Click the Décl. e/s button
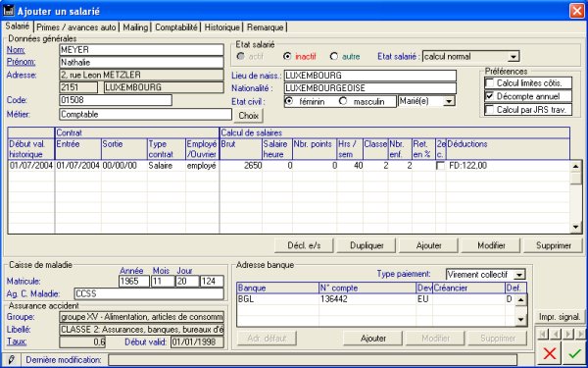This screenshot has height=368, width=588. (x=304, y=245)
